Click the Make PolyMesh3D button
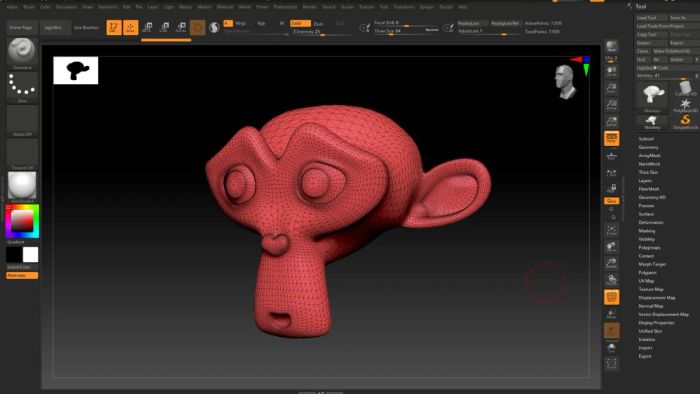The height and width of the screenshot is (394, 700). coord(675,51)
